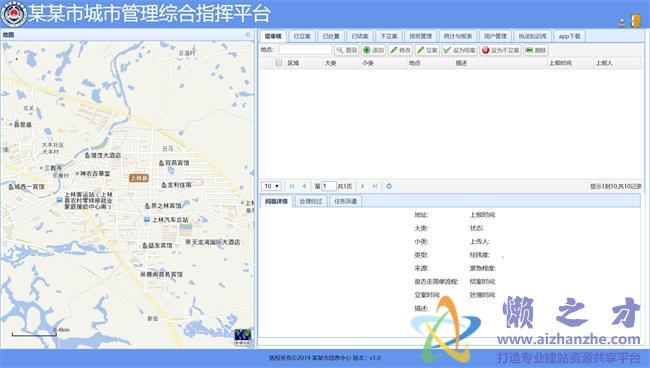Screen dimensions: 650x368
Task: Switch to the 已结案 tab
Action: [360, 36]
